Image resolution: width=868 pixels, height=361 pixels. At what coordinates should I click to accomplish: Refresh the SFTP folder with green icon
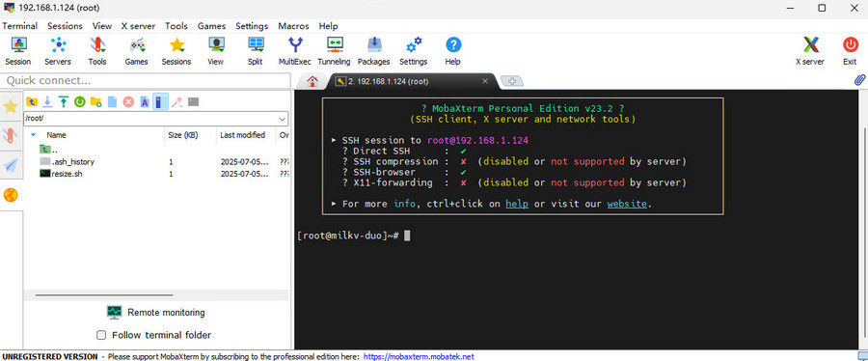coord(80,102)
